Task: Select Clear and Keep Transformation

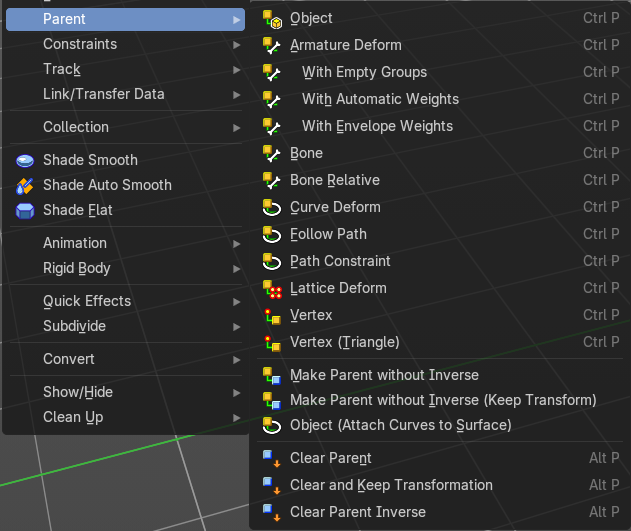Action: (440, 485)
